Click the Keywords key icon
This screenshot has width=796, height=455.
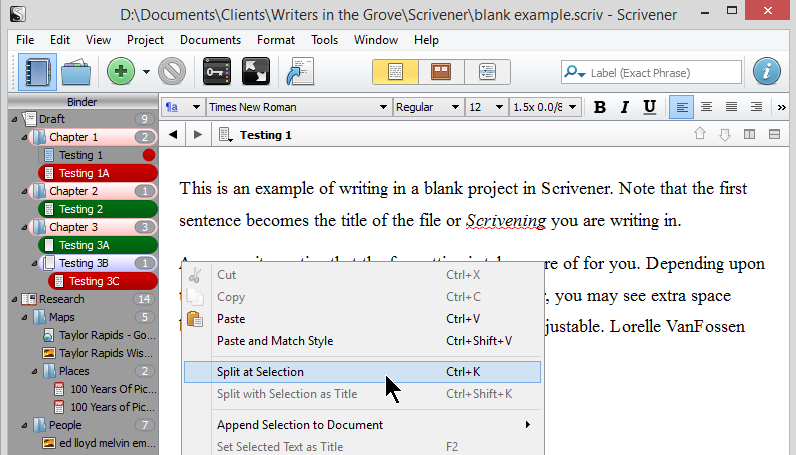217,71
